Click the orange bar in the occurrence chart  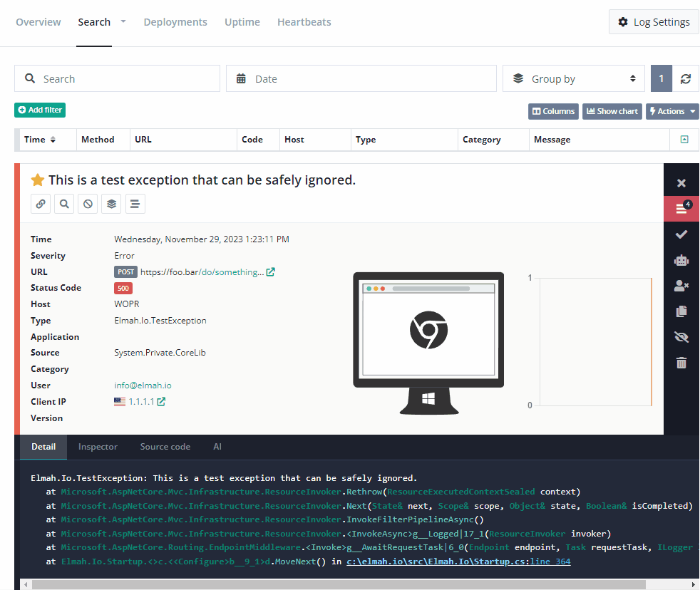pyautogui.click(x=652, y=342)
